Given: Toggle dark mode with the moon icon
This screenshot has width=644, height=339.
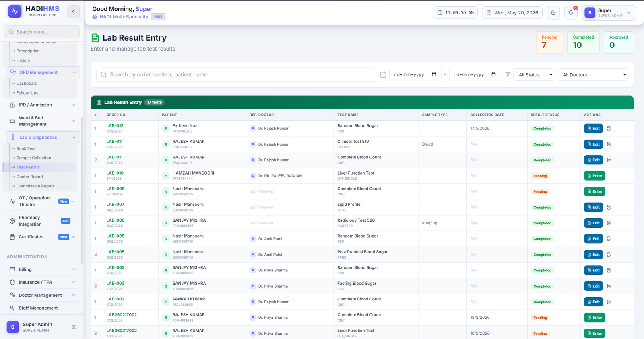Looking at the screenshot, I should tap(553, 13).
